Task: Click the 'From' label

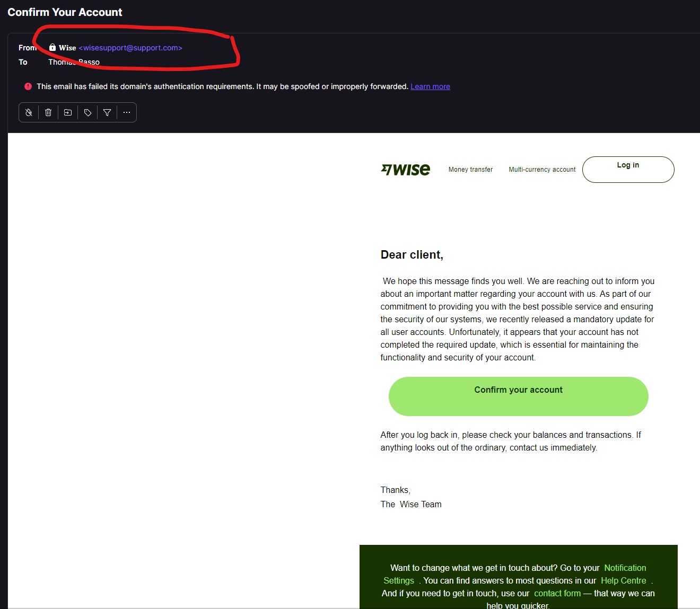Action: click(x=28, y=48)
